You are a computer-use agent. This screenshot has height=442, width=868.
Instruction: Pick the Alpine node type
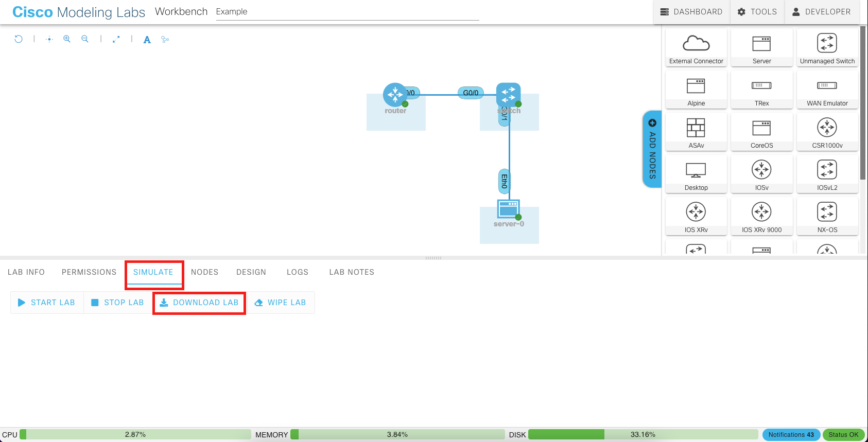pos(696,90)
